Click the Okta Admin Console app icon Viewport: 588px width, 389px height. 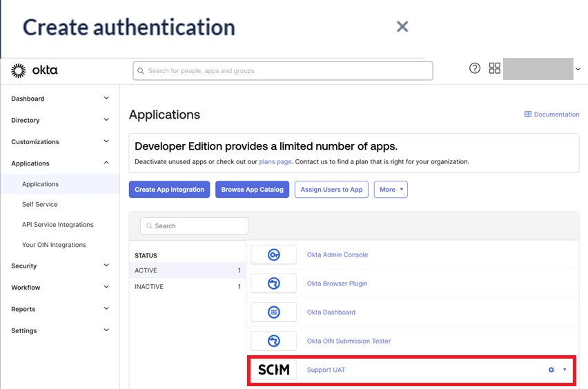pos(273,255)
